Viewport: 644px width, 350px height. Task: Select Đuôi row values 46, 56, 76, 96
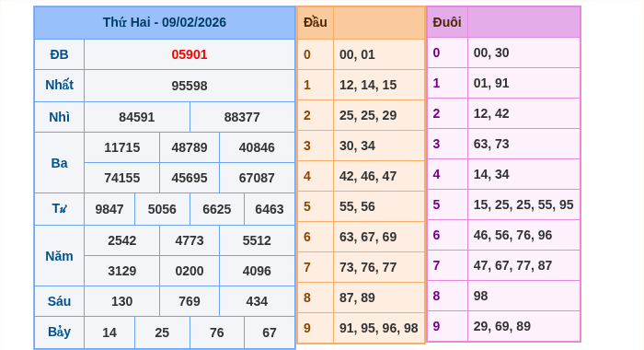point(512,235)
